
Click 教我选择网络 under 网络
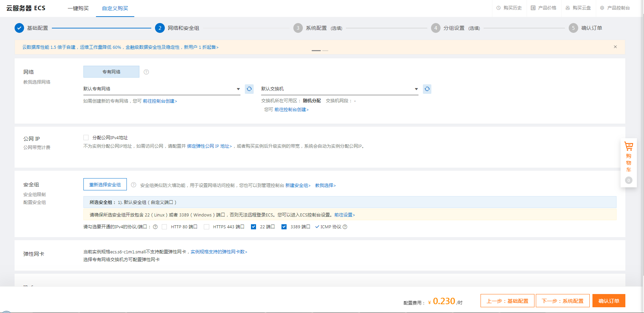37,82
